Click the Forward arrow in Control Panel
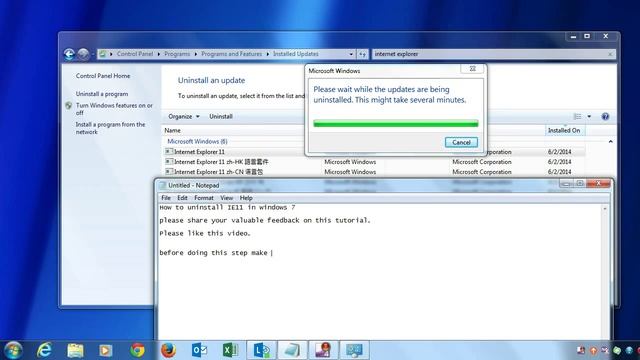The width and height of the screenshot is (640, 360). tap(83, 54)
